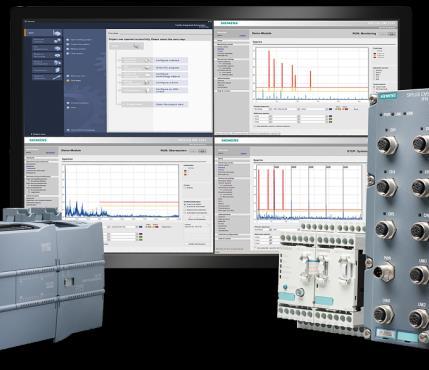Click black color swatch beside current spectrum row
Screen dimensions: 429x370
330,109
